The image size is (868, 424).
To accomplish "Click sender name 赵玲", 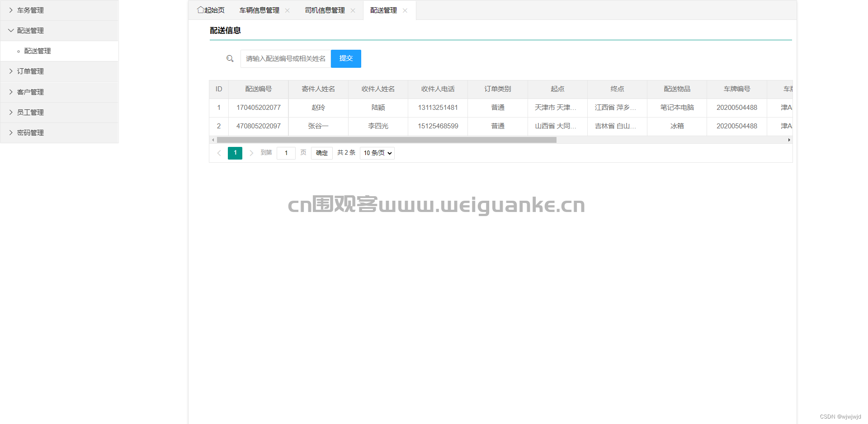I will point(318,108).
